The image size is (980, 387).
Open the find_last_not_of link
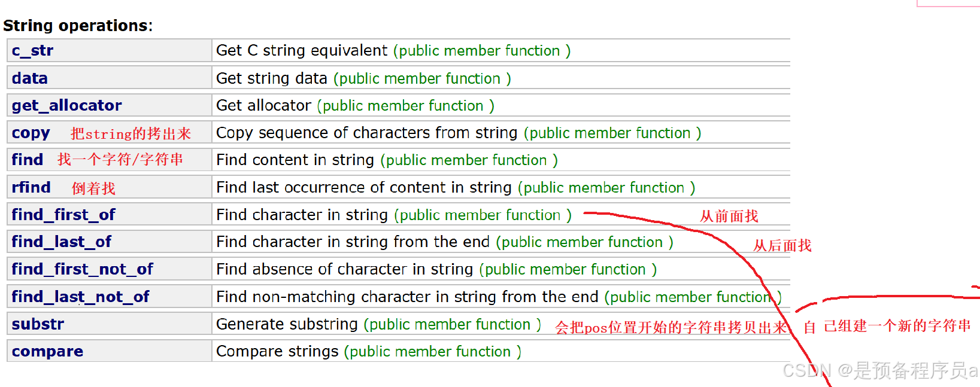[80, 297]
